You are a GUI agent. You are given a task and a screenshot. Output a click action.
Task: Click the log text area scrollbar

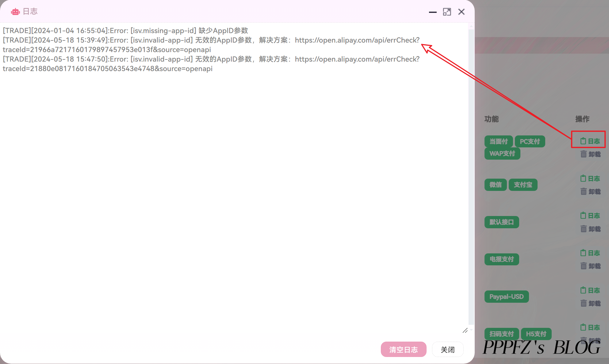tap(471, 178)
